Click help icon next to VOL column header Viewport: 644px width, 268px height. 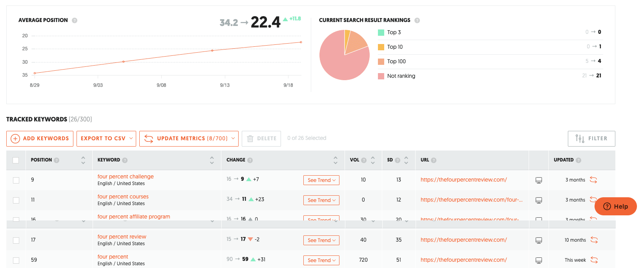(x=364, y=160)
